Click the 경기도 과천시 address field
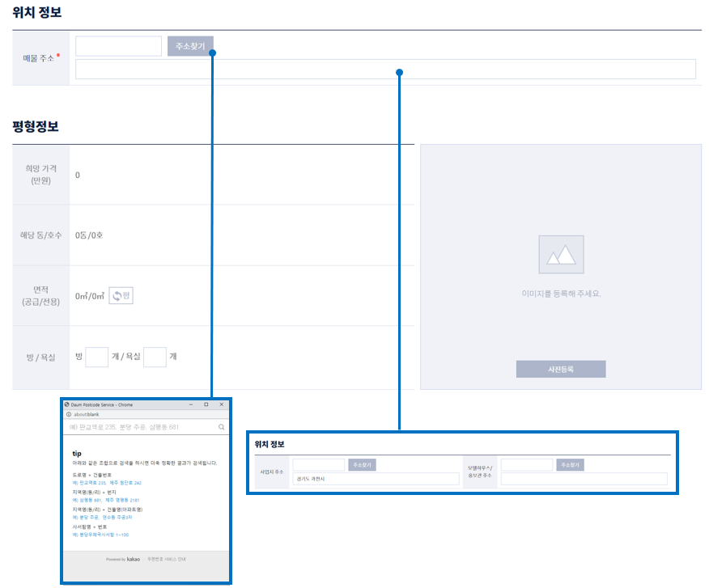 pos(375,479)
